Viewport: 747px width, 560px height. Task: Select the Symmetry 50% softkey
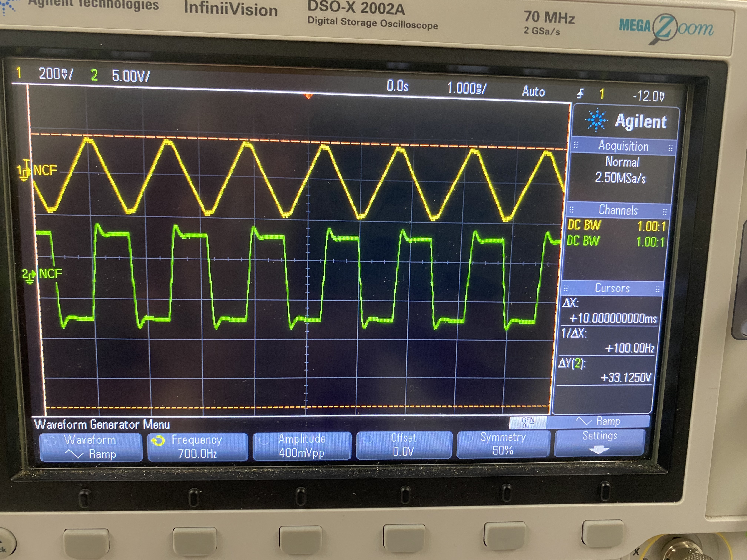click(503, 444)
